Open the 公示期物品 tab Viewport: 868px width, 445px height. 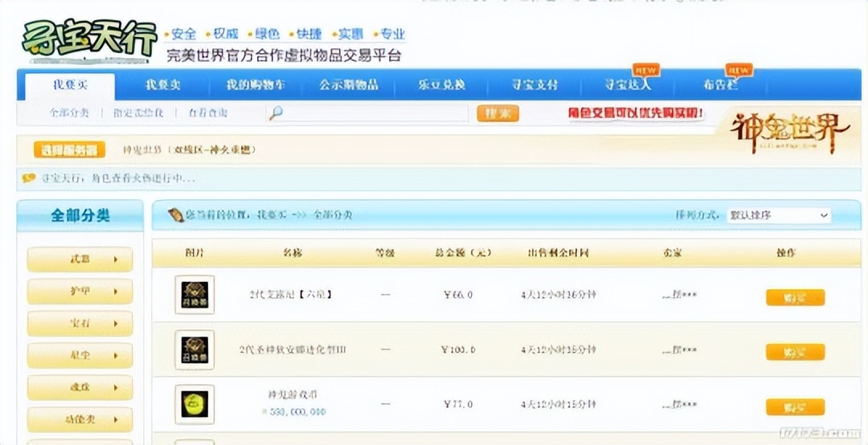(348, 85)
